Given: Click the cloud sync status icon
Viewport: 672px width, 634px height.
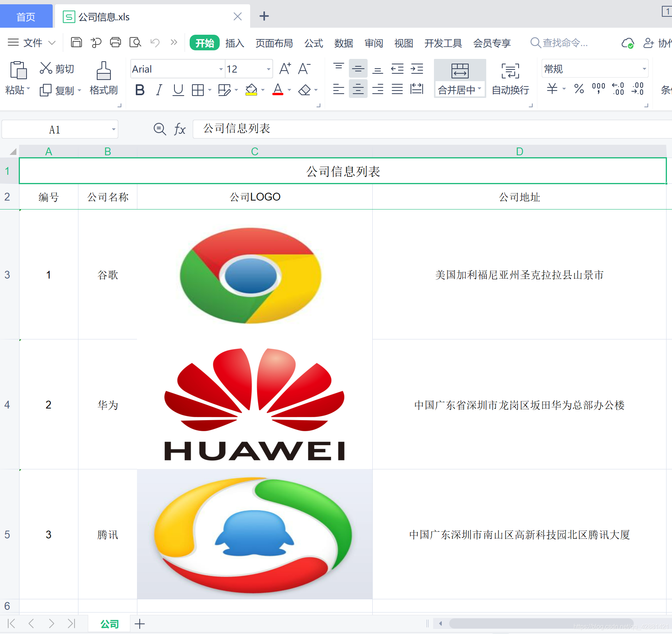Looking at the screenshot, I should tap(628, 43).
